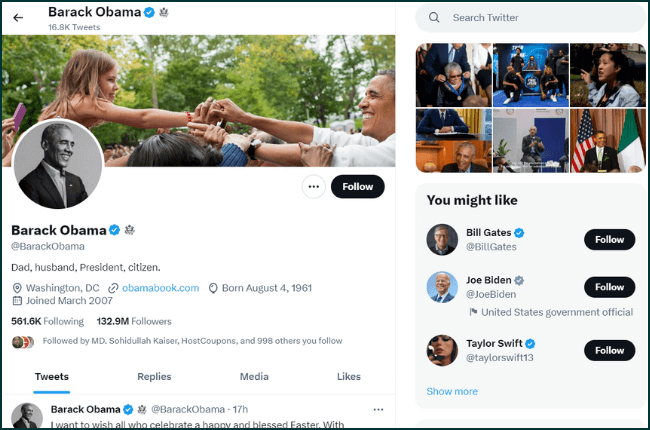Expand the Show more suggestions link

[x=452, y=391]
